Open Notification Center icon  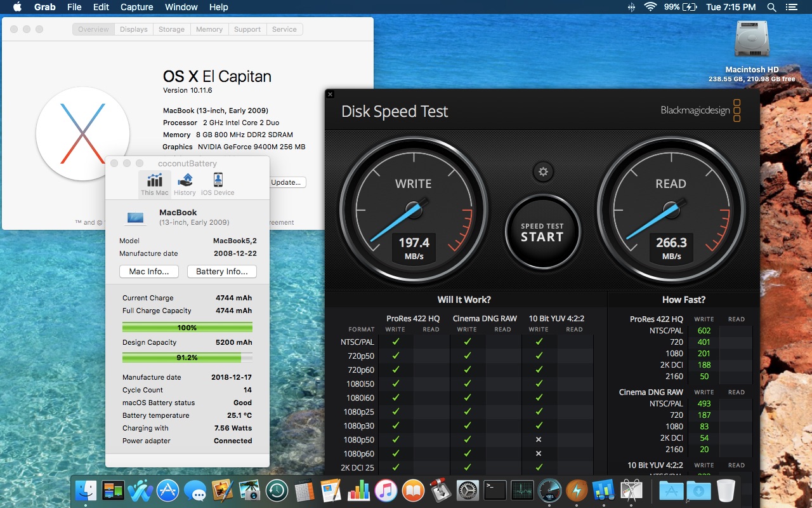(x=790, y=7)
